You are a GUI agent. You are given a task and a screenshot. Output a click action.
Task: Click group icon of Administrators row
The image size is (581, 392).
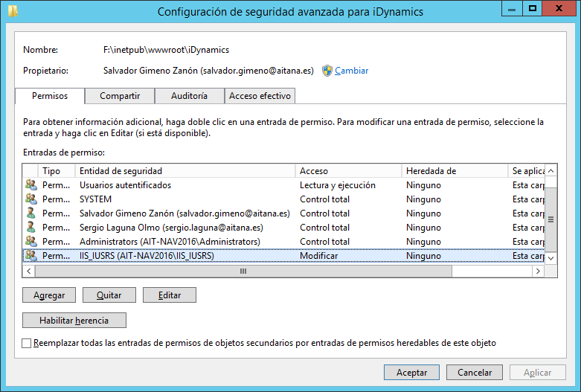pyautogui.click(x=31, y=241)
